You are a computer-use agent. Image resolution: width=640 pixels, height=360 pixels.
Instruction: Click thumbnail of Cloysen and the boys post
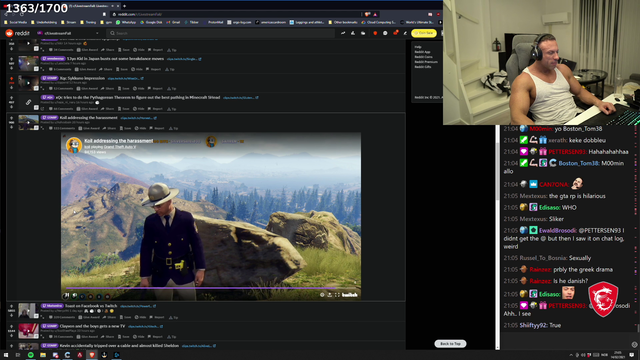click(28, 331)
